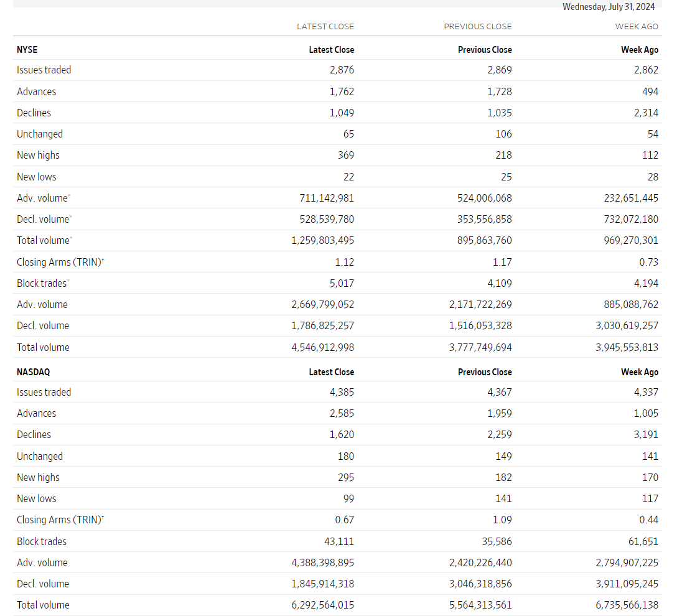Select the NASDAQ section heading
The image size is (682, 616).
[x=33, y=372]
